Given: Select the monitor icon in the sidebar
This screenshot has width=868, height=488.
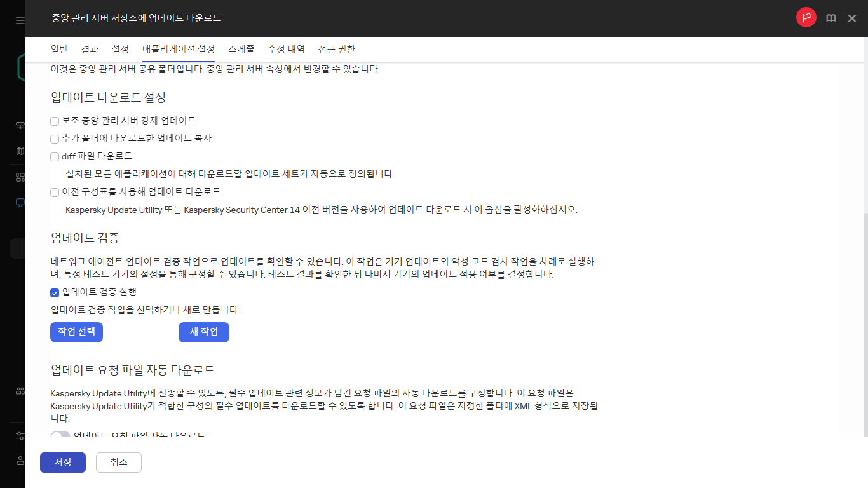Looking at the screenshot, I should (19, 201).
